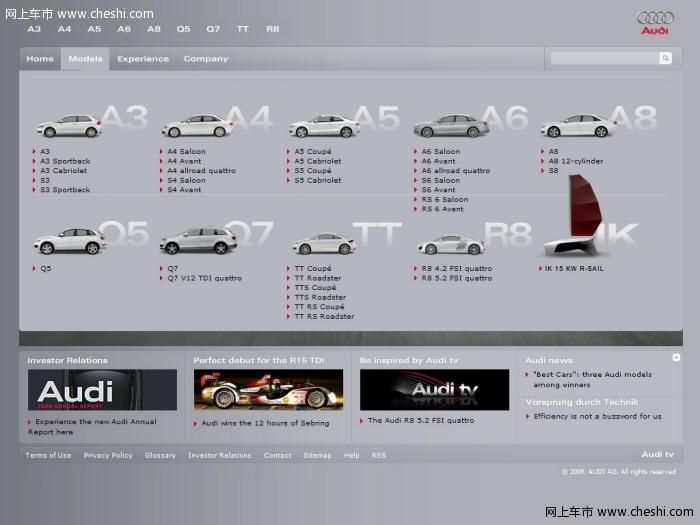Open the TT car image
This screenshot has width=700, height=525.
pos(324,244)
